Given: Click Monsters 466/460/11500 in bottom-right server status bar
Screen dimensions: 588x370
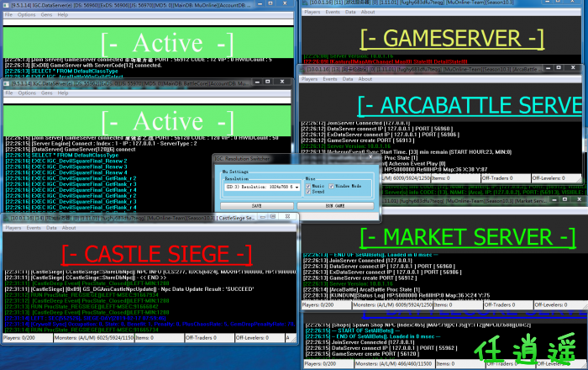Looking at the screenshot, I should tap(394, 363).
